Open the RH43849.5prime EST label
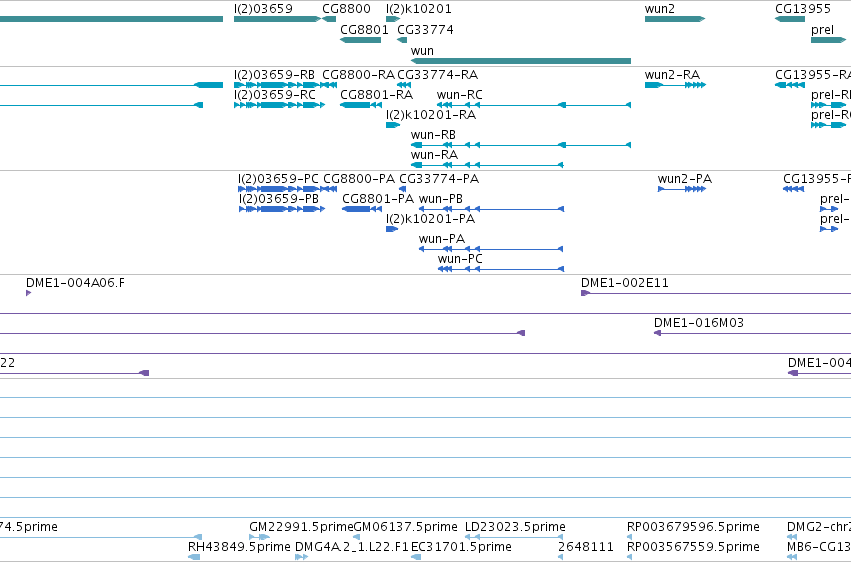 click(x=239, y=547)
